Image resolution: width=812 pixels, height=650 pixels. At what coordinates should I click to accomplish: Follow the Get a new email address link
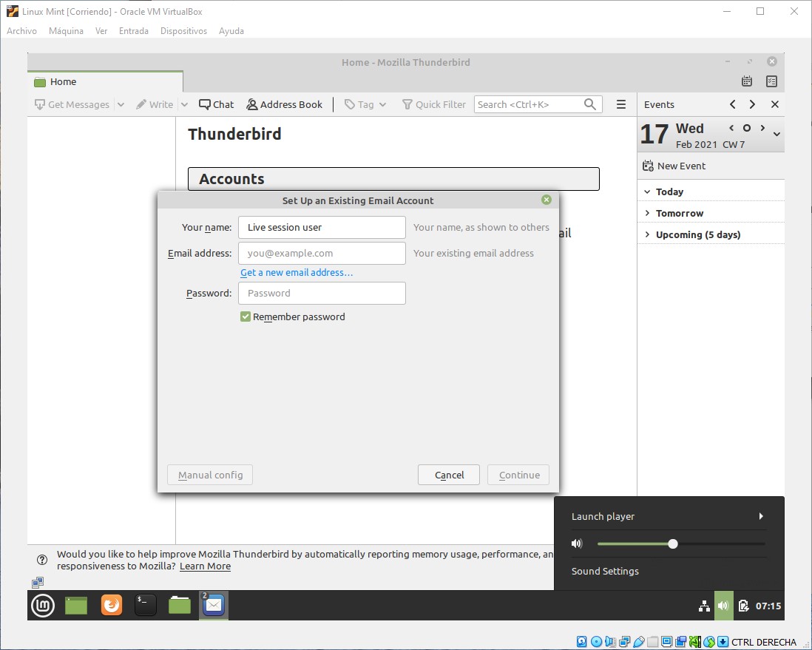pyautogui.click(x=297, y=273)
